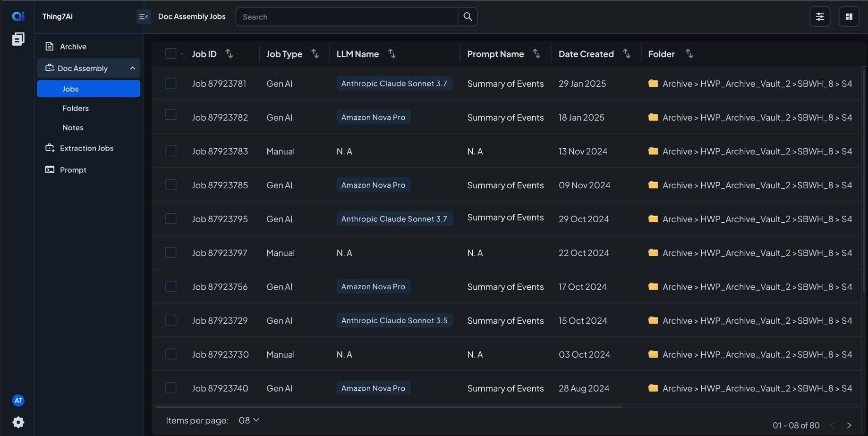868x436 pixels.
Task: Sort by Folder column arrows
Action: tap(689, 54)
